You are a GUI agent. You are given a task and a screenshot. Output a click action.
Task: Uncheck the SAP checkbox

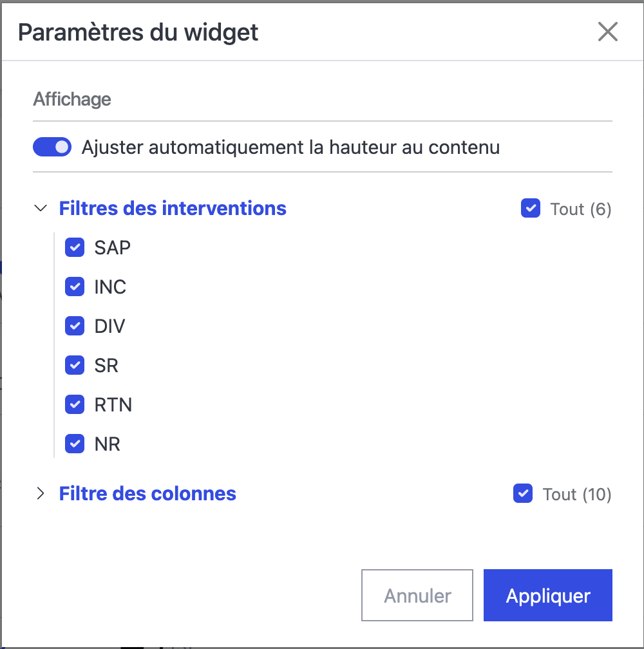[x=75, y=247]
